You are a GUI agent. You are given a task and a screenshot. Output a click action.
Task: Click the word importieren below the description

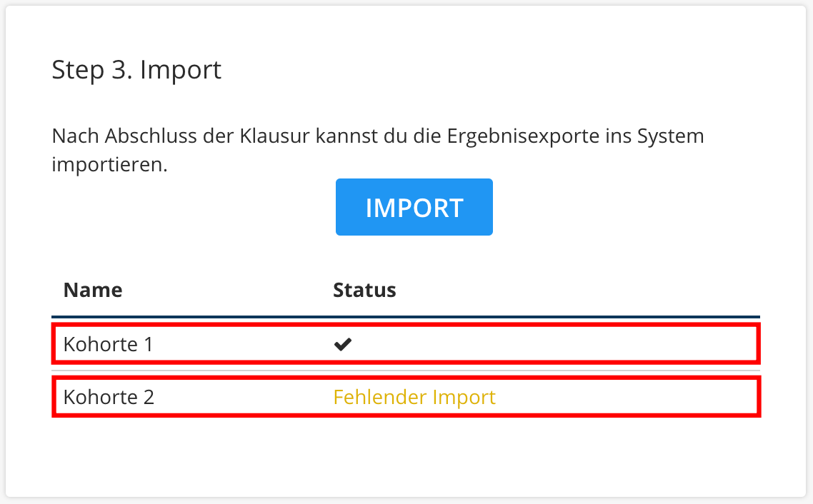point(109,165)
